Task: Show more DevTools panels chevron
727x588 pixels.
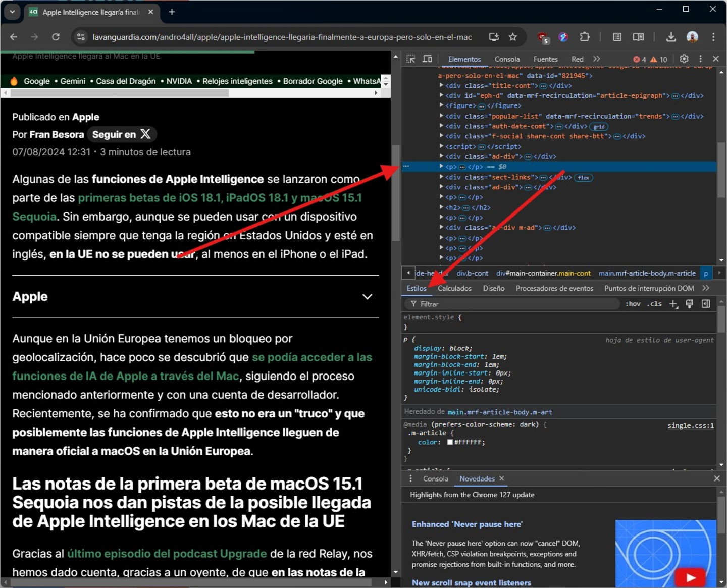Action: [597, 59]
